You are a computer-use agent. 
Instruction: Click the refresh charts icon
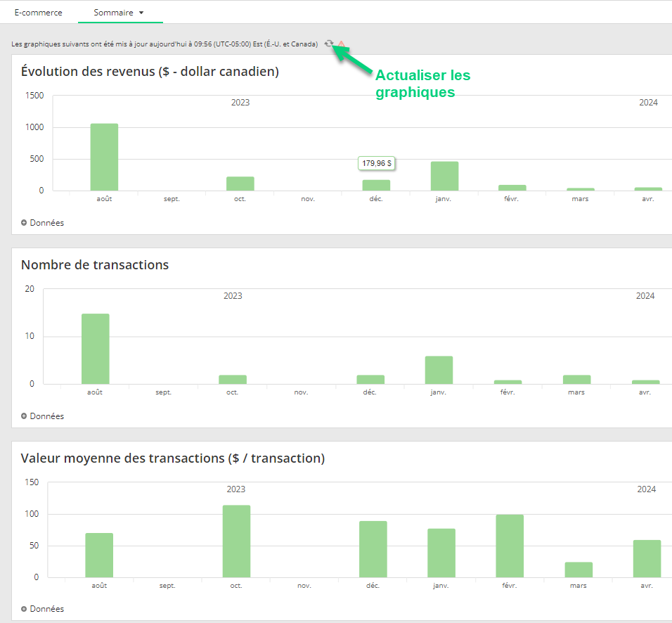[x=329, y=44]
